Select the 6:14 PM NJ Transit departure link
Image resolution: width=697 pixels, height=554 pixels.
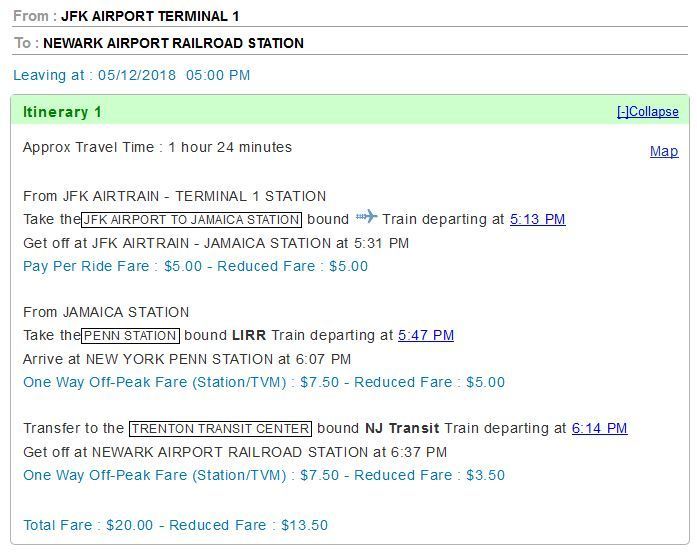[x=599, y=429]
